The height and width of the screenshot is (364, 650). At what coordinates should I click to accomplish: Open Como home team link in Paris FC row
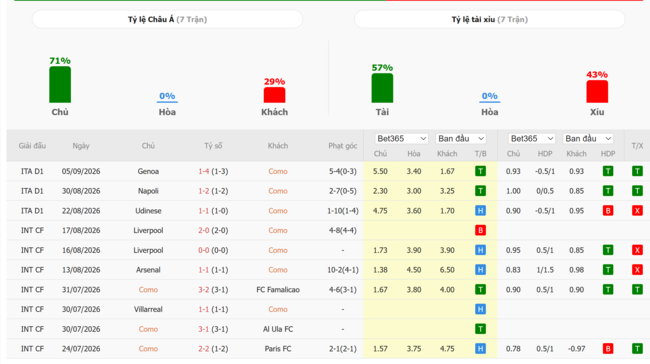(x=148, y=349)
